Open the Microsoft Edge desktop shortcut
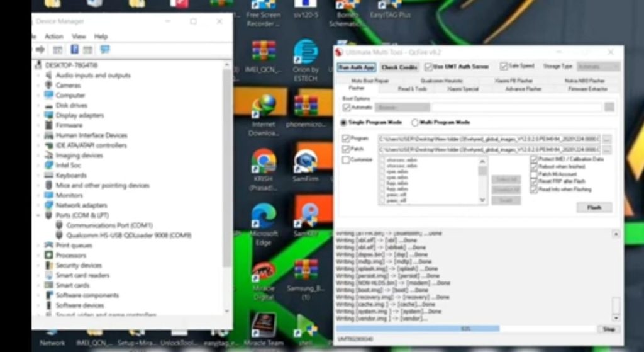644x352 pixels. coord(263,216)
